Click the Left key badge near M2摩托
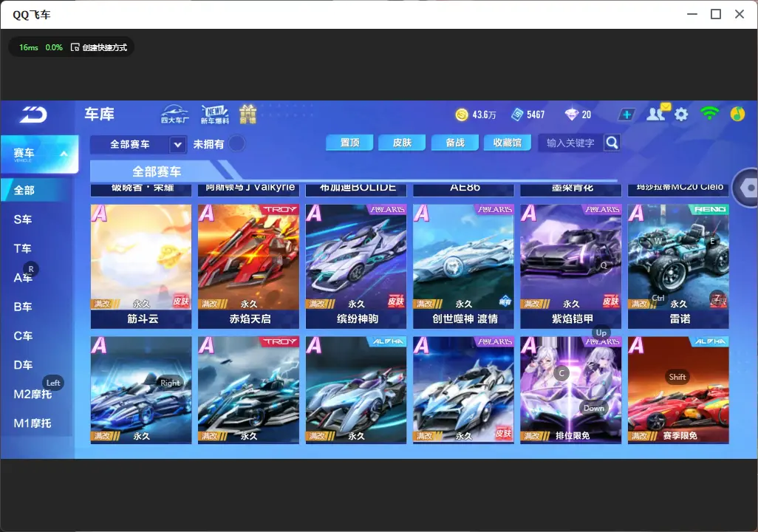 (53, 383)
